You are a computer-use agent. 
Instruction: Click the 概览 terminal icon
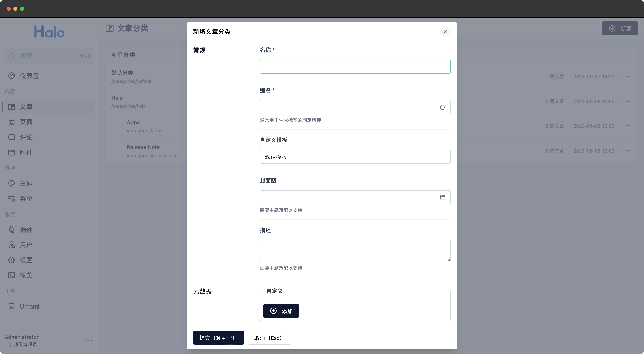point(12,275)
